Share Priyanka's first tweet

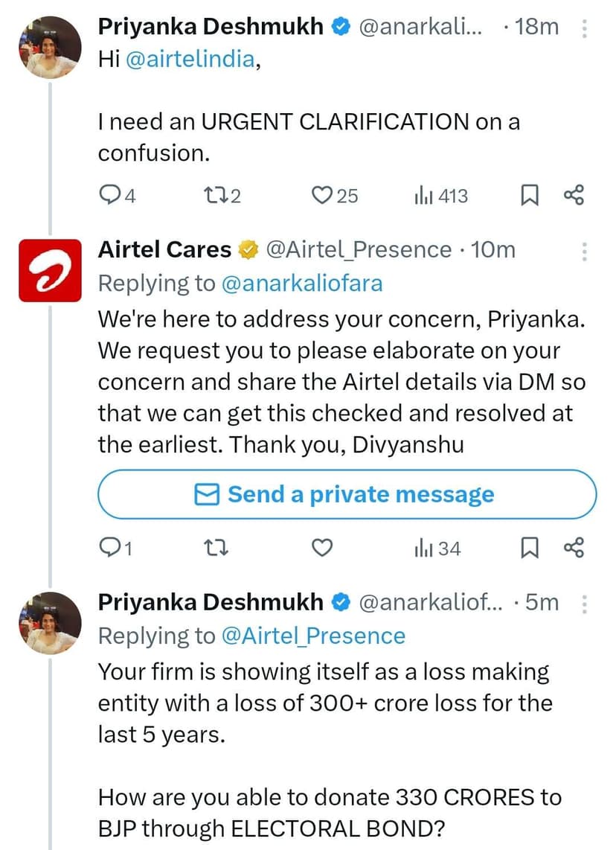point(574,196)
